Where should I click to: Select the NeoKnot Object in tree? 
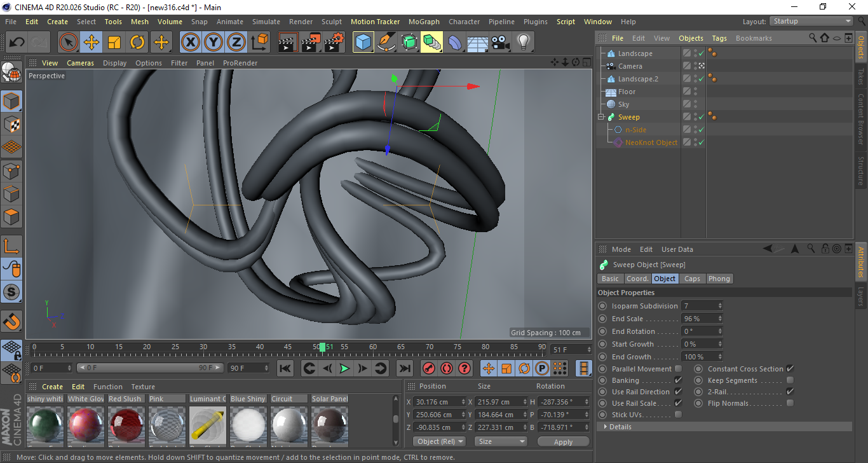(651, 142)
